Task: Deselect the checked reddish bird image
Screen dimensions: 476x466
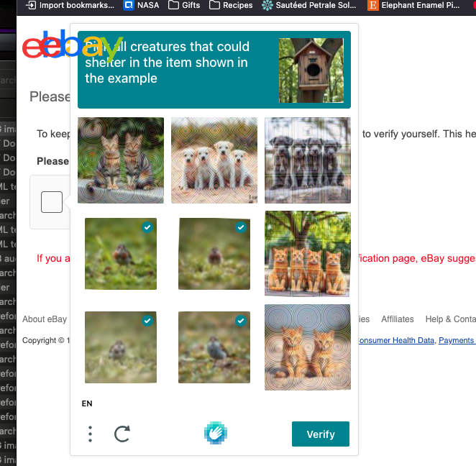Action: (121, 254)
